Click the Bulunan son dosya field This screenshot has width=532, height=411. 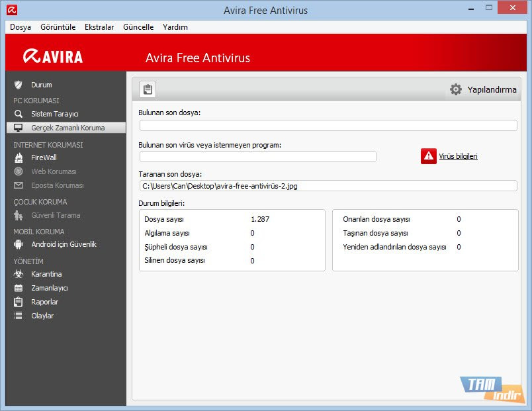328,126
